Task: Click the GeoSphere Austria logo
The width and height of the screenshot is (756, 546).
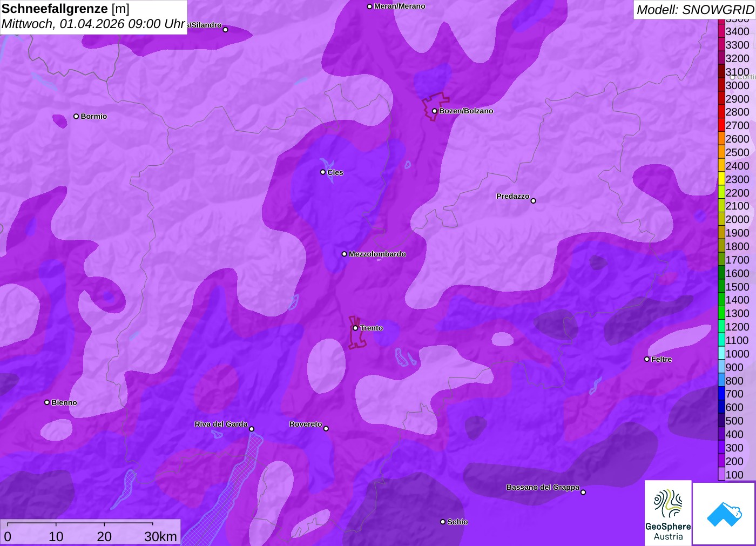Action: tap(668, 513)
